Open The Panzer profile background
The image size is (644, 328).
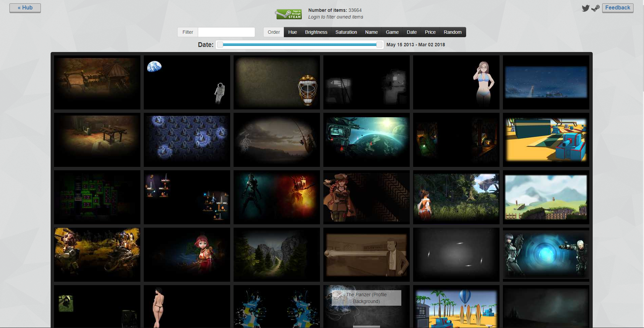pos(367,306)
